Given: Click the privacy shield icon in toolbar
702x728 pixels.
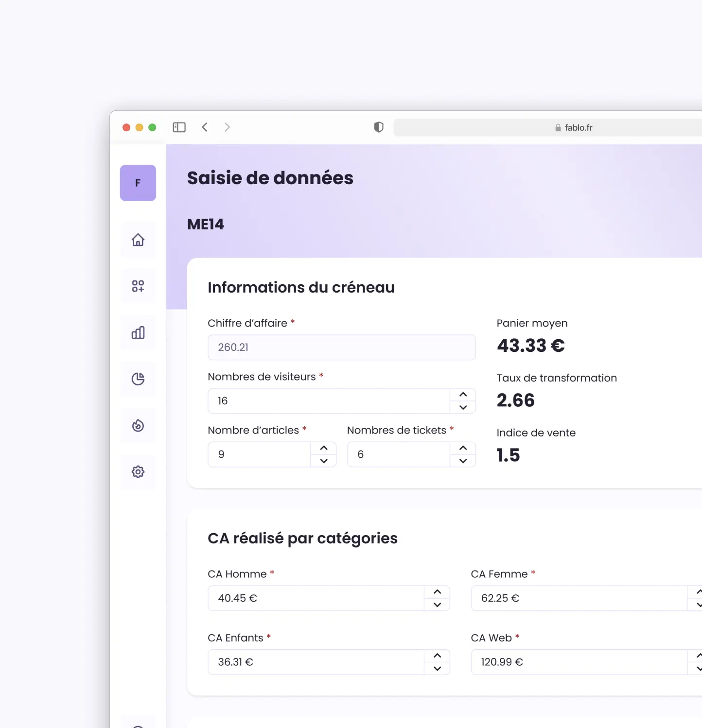Looking at the screenshot, I should 378,127.
